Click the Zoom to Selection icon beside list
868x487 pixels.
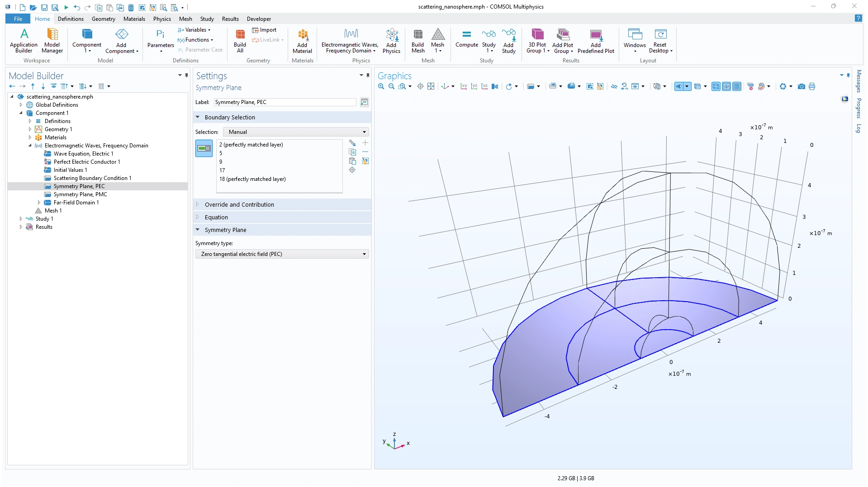352,170
